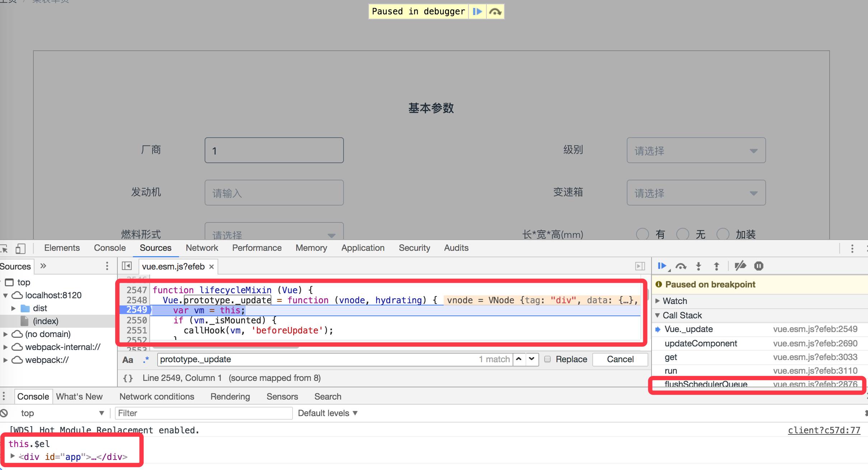This screenshot has height=470, width=868.
Task: Switch to the Network tab
Action: pyautogui.click(x=202, y=248)
